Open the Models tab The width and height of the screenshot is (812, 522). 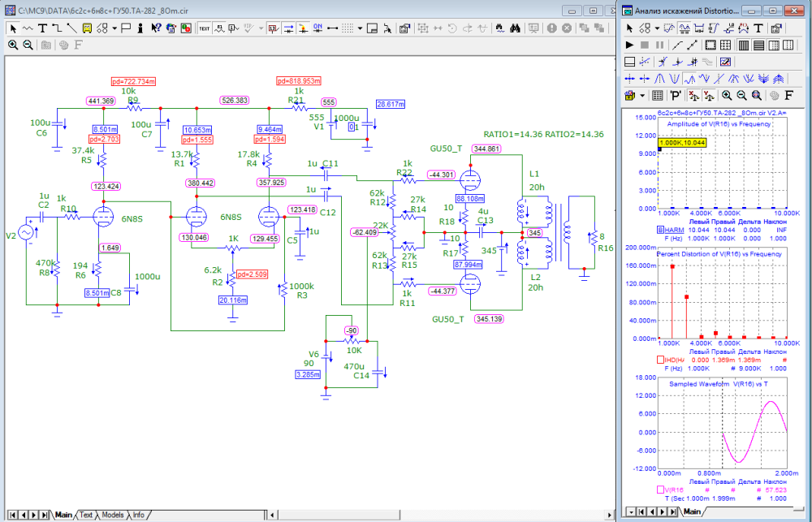tap(113, 515)
